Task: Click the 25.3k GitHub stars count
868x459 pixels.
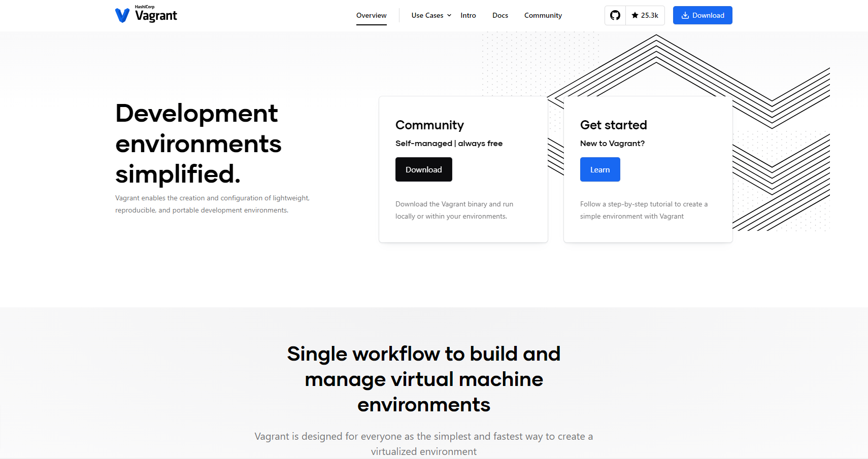Action: pyautogui.click(x=645, y=15)
